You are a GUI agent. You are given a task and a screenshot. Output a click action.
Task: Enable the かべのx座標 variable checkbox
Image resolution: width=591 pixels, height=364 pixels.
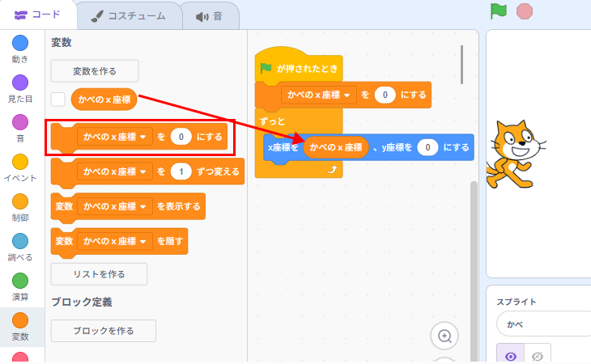pyautogui.click(x=58, y=99)
